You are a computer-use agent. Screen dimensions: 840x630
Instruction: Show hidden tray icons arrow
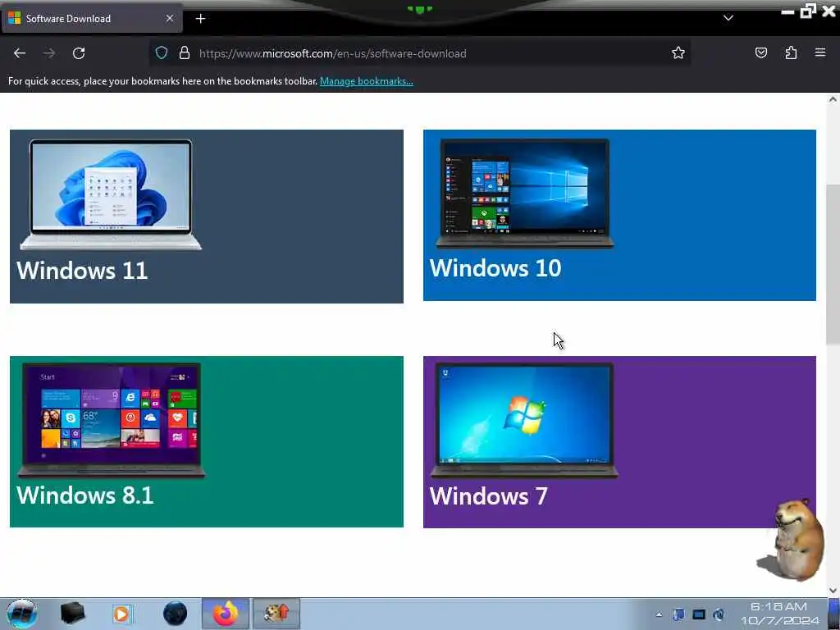click(659, 614)
